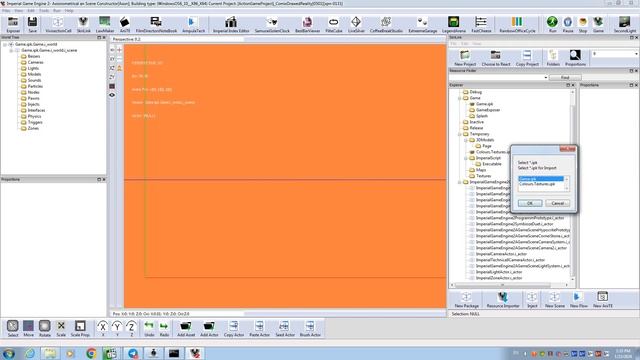
Task: Open the Resource Importer
Action: coord(503,300)
